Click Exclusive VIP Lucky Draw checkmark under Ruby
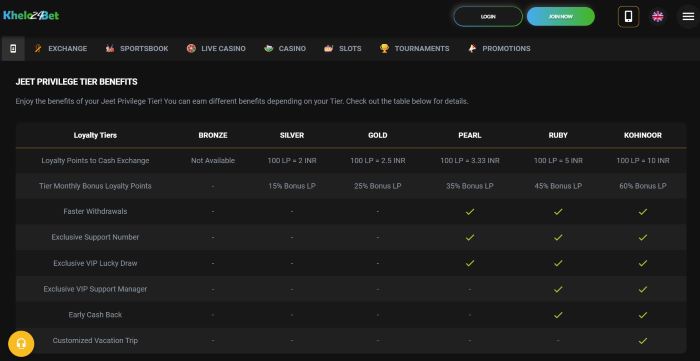The image size is (700, 361). (558, 263)
